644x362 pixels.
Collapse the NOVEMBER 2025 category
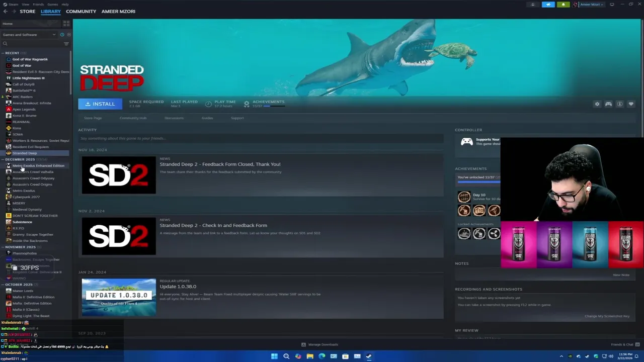pyautogui.click(x=3, y=247)
